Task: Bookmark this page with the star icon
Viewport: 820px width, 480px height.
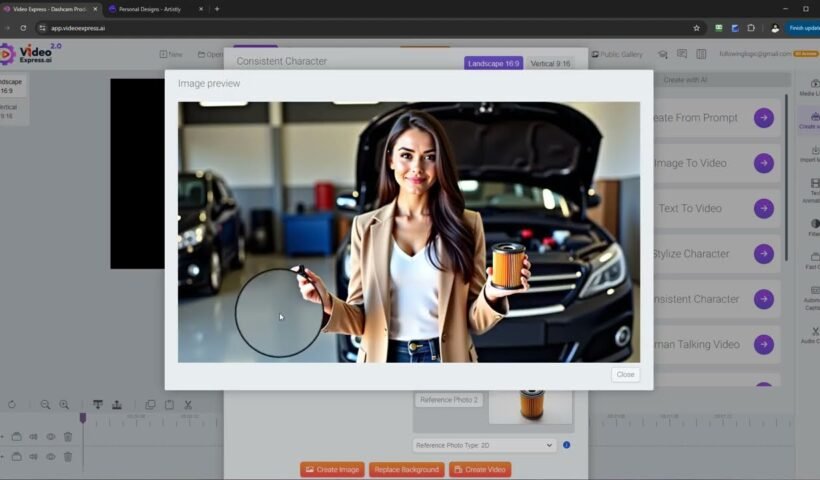Action: 697,28
